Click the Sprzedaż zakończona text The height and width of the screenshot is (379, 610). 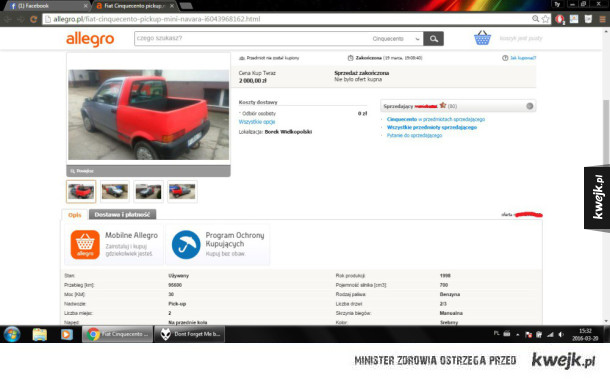[x=361, y=73]
